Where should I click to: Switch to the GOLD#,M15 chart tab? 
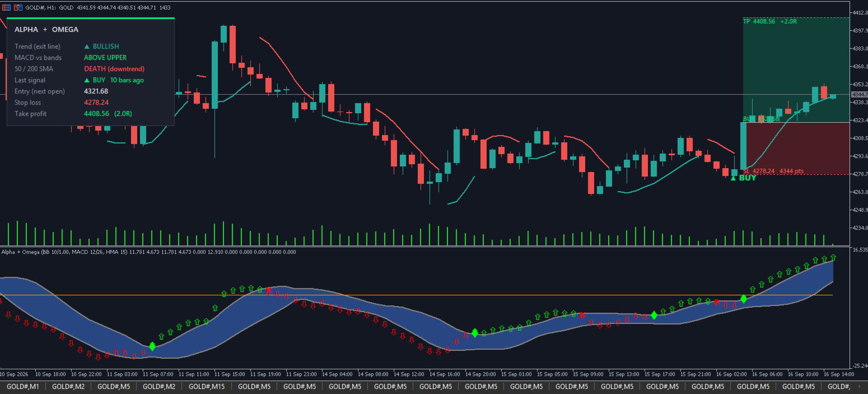tap(207, 387)
